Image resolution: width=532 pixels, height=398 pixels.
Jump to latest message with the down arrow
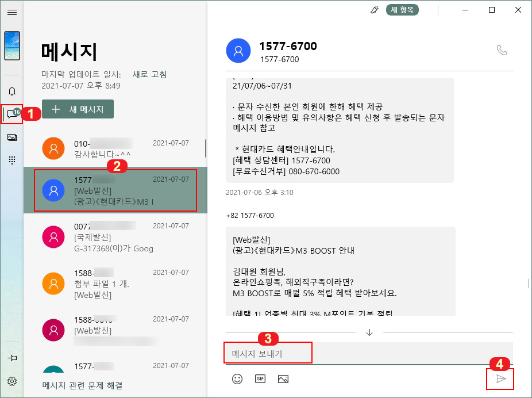click(369, 332)
